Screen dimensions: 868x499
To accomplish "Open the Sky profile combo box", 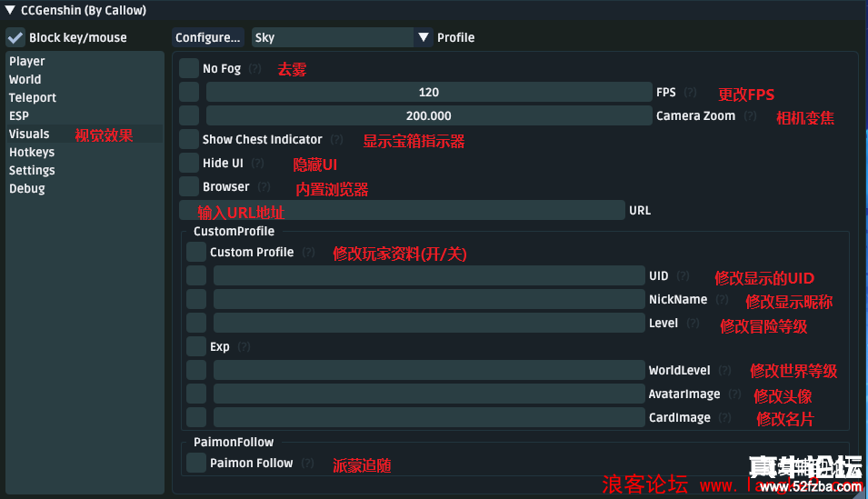I will click(342, 37).
